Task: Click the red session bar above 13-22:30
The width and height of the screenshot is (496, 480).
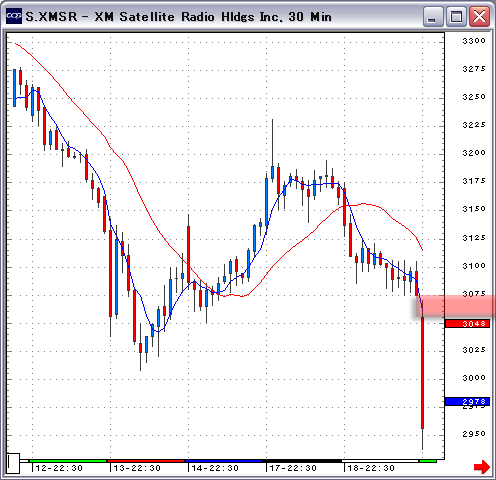Action: tap(146, 461)
